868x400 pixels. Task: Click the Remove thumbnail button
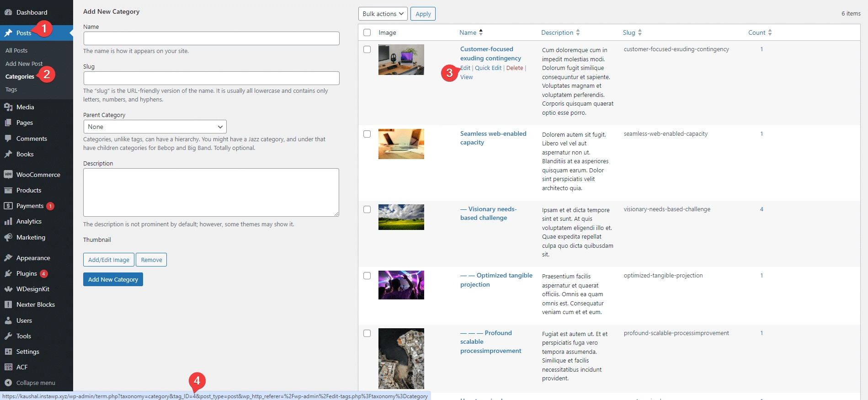point(151,260)
